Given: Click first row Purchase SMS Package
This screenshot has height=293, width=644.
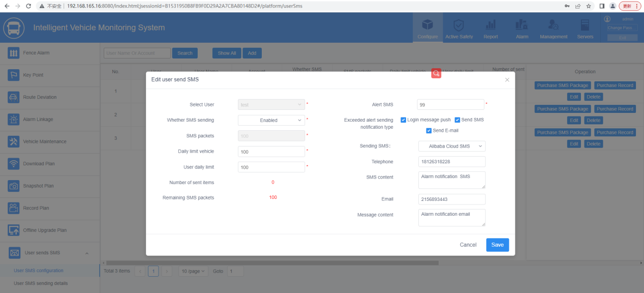Looking at the screenshot, I should pyautogui.click(x=563, y=85).
